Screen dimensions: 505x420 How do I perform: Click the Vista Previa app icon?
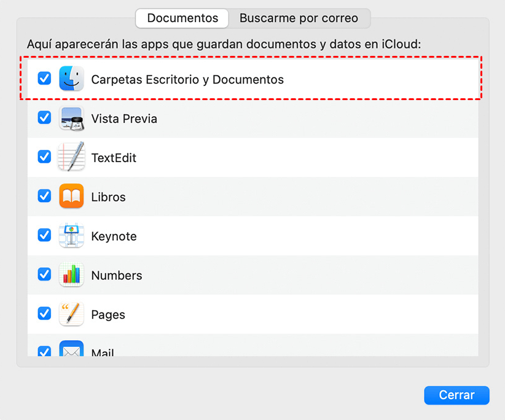pyautogui.click(x=71, y=118)
